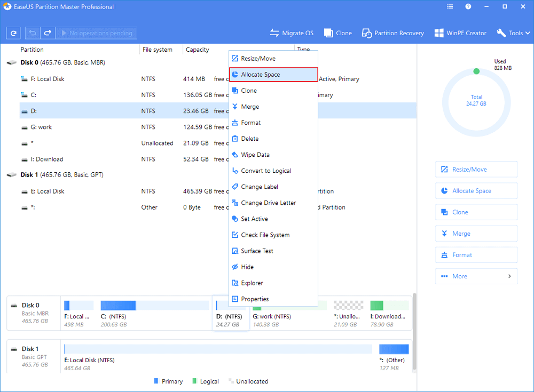Click the Disk 1 Basic GPT map label
The image size is (534, 392).
33,357
